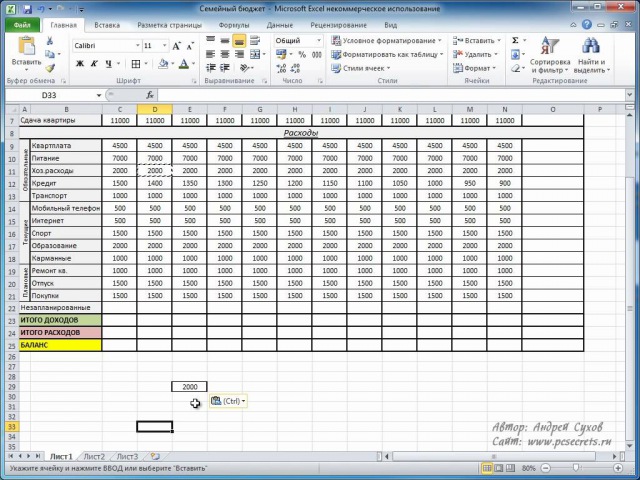Align cell text left
This screenshot has width=640, height=480.
tap(211, 54)
